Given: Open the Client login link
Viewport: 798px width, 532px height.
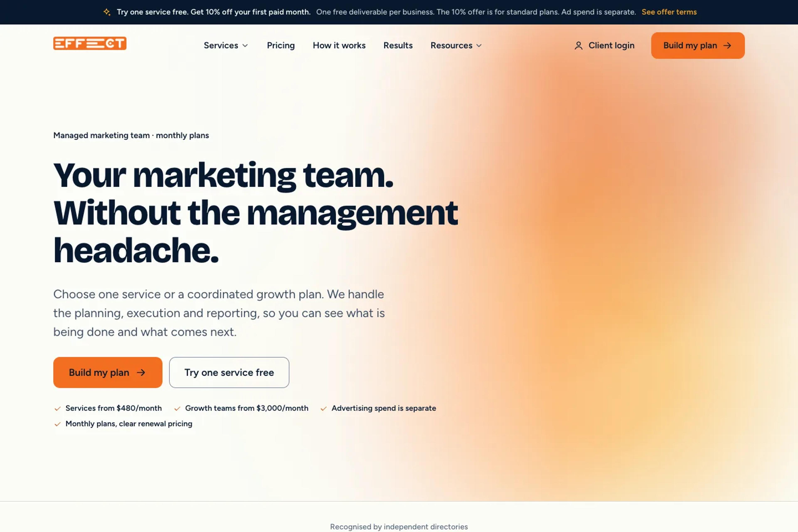Looking at the screenshot, I should [x=604, y=46].
